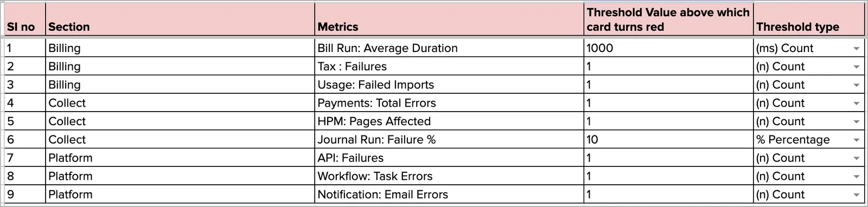Viewport: 868px width, 207px height.
Task: Click the Platform cell in row 7
Action: point(180,158)
